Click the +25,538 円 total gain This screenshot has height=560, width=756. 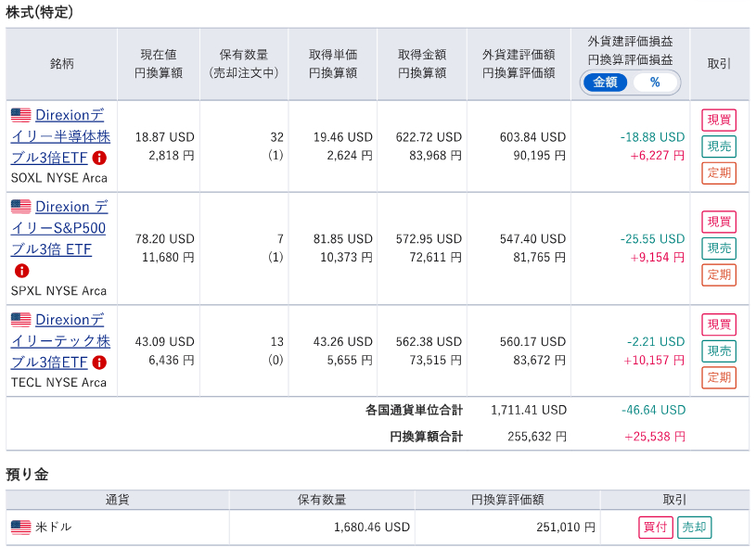click(655, 437)
